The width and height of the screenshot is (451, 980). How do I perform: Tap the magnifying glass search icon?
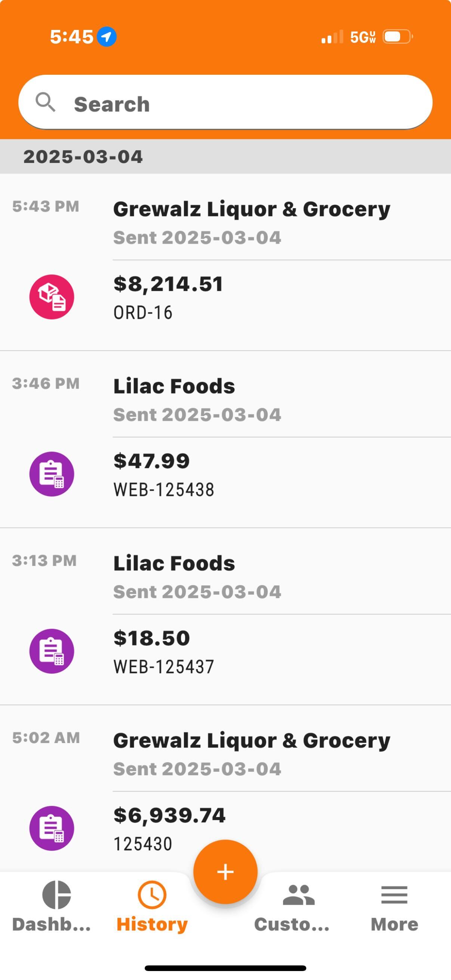(x=45, y=102)
